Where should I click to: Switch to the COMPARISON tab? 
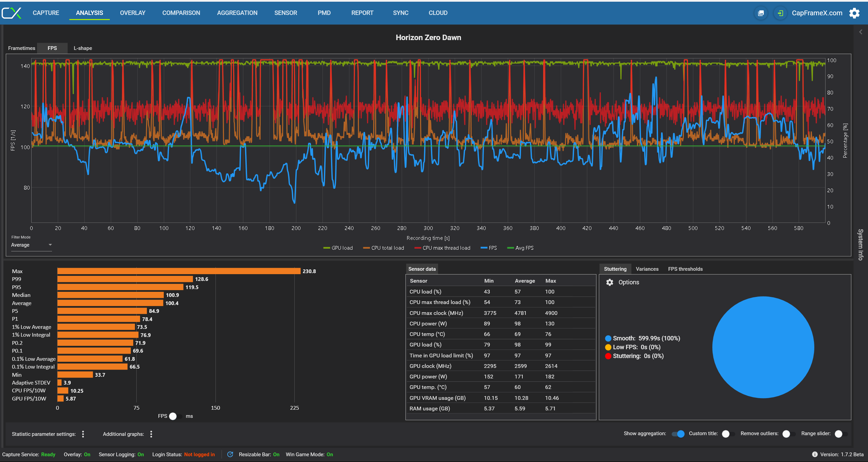181,13
